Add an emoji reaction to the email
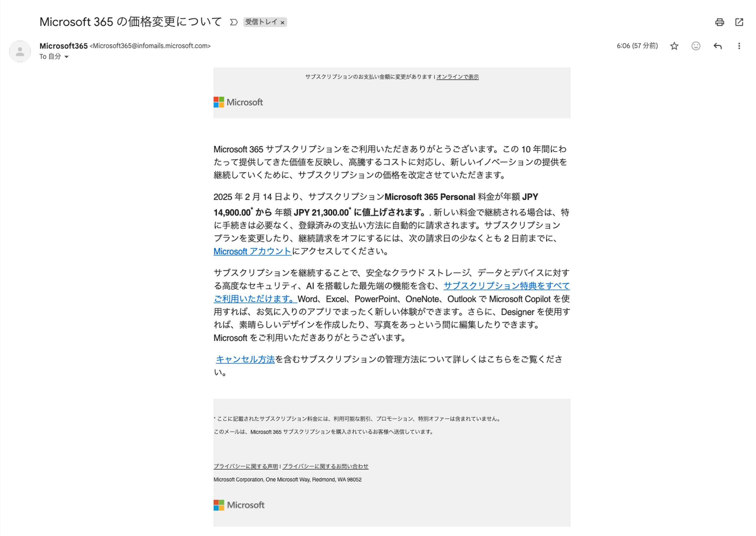 [x=695, y=46]
